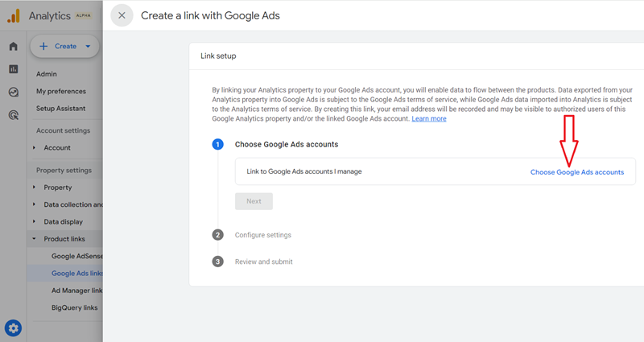Expand the Account section arrow
Image resolution: width=644 pixels, height=342 pixels.
point(34,148)
